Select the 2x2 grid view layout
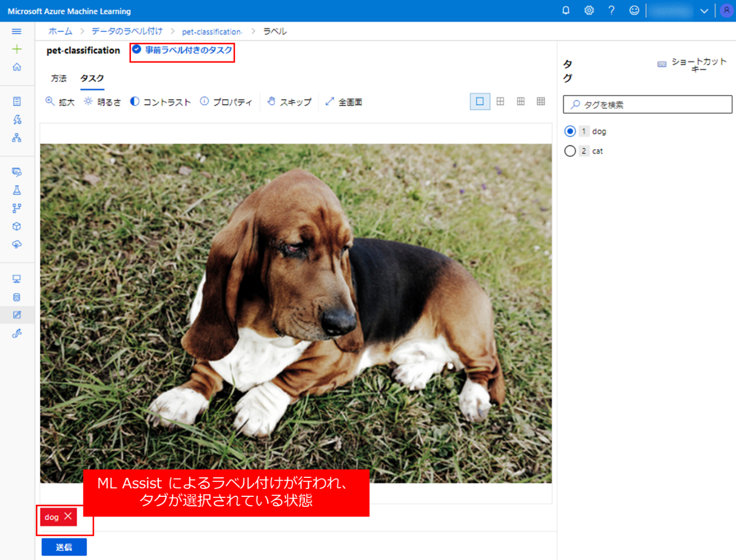 click(501, 101)
